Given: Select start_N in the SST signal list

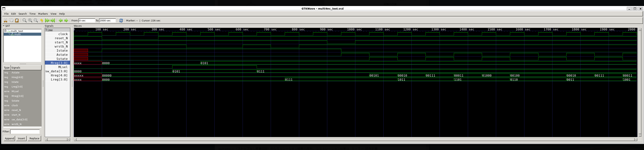Looking at the screenshot, I should tap(22, 115).
